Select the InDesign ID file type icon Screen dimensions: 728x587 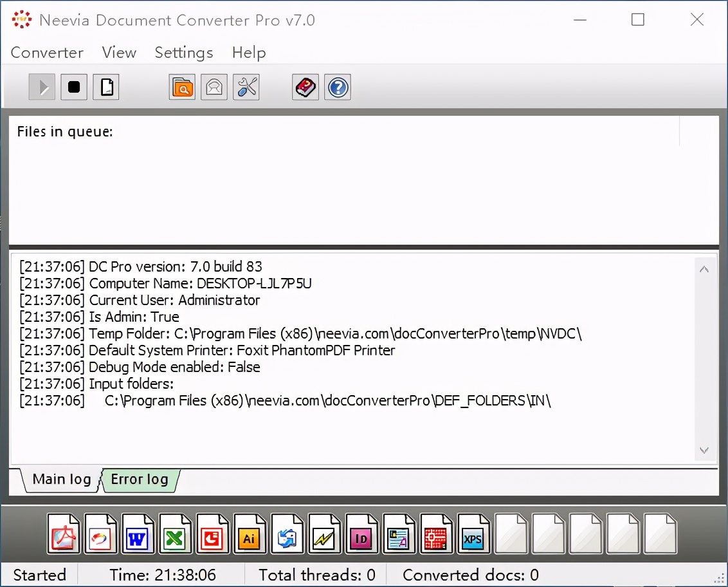tap(361, 534)
